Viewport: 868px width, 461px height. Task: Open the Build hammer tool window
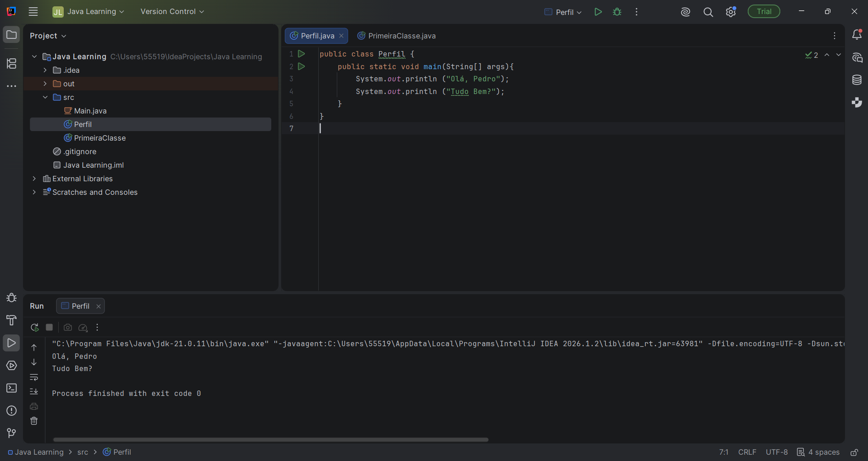[x=11, y=320]
